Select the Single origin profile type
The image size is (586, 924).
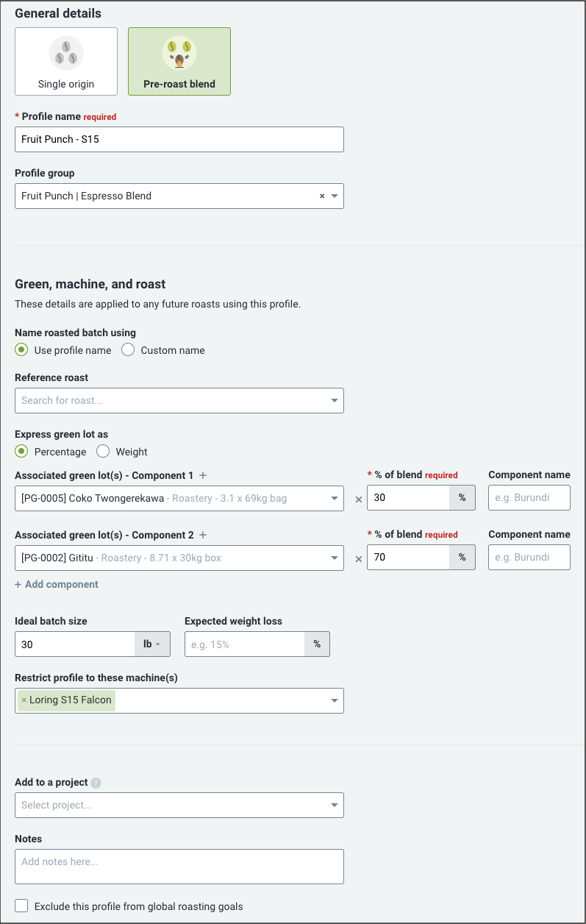click(66, 62)
